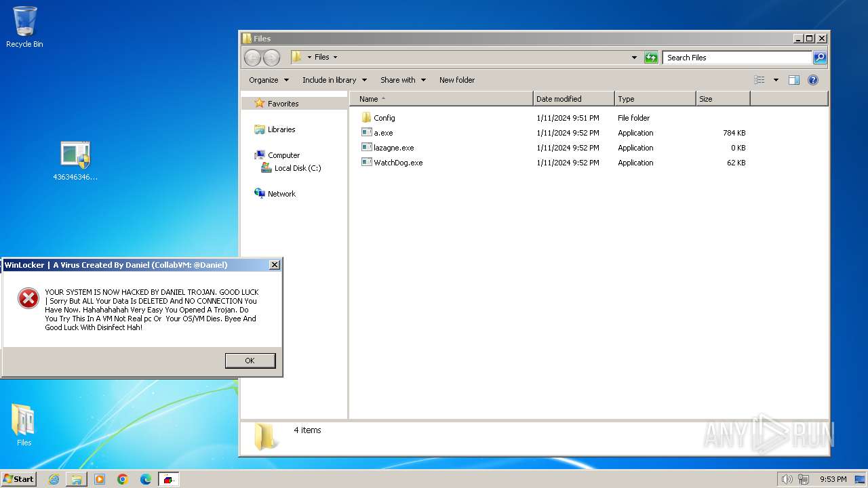The width and height of the screenshot is (868, 488).
Task: Select the Files folder desktop icon
Action: tap(24, 425)
